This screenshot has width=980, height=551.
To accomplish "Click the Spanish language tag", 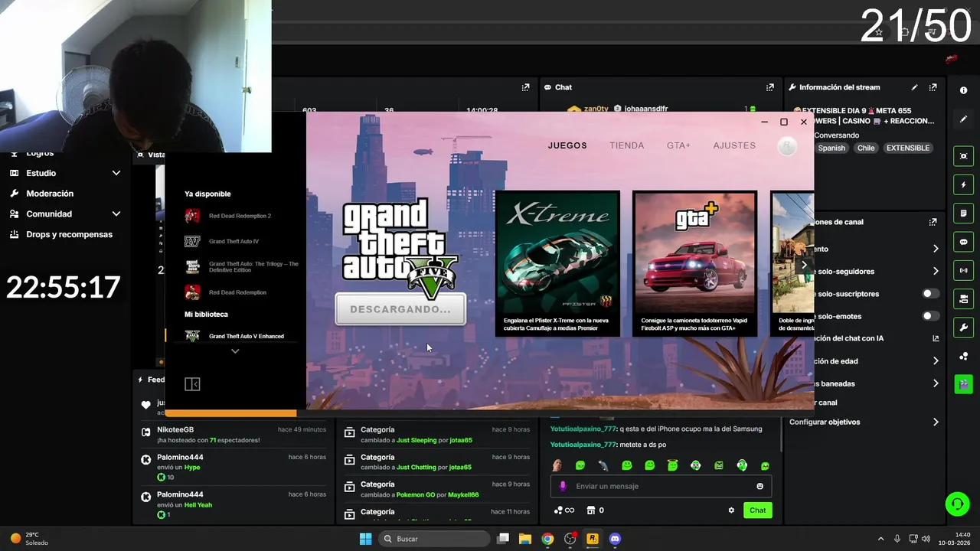I will tap(831, 148).
